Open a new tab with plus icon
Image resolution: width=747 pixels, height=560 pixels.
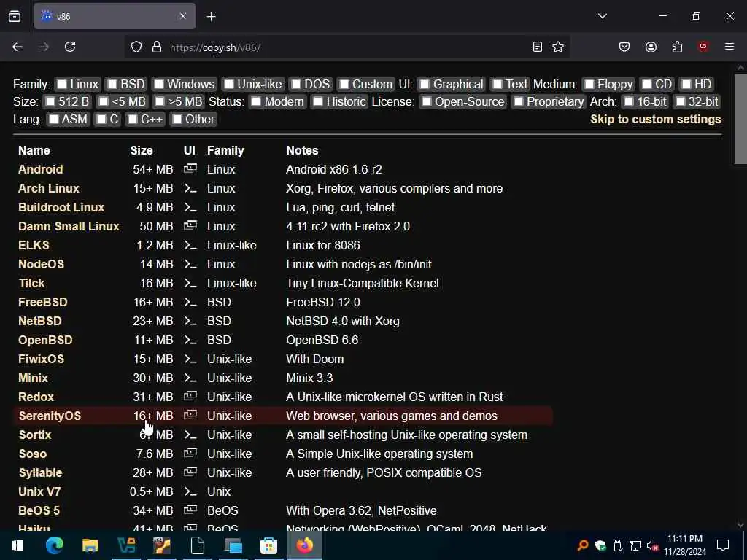click(211, 17)
